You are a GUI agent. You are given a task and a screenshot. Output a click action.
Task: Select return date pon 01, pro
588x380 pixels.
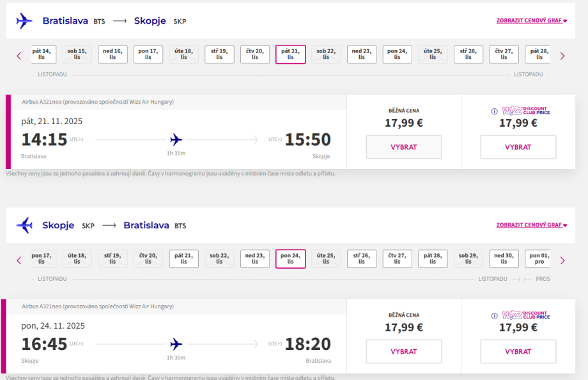pyautogui.click(x=539, y=258)
